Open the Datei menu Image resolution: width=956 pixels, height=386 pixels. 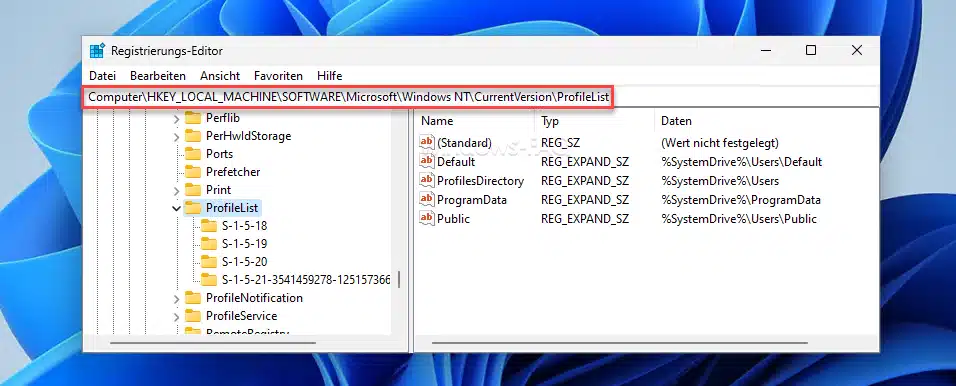(x=102, y=76)
